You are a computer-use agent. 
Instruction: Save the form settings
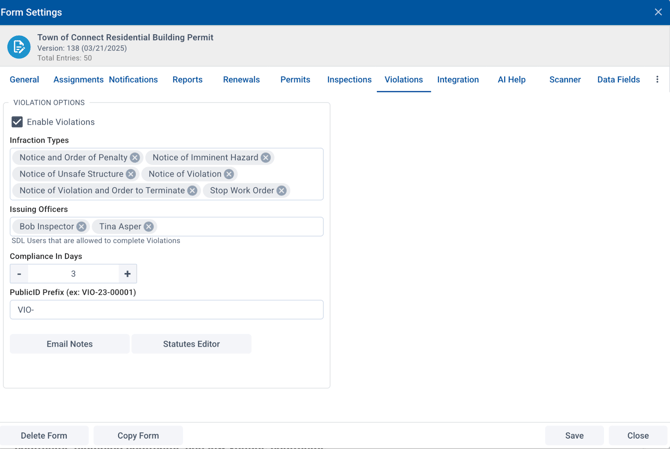tap(574, 436)
